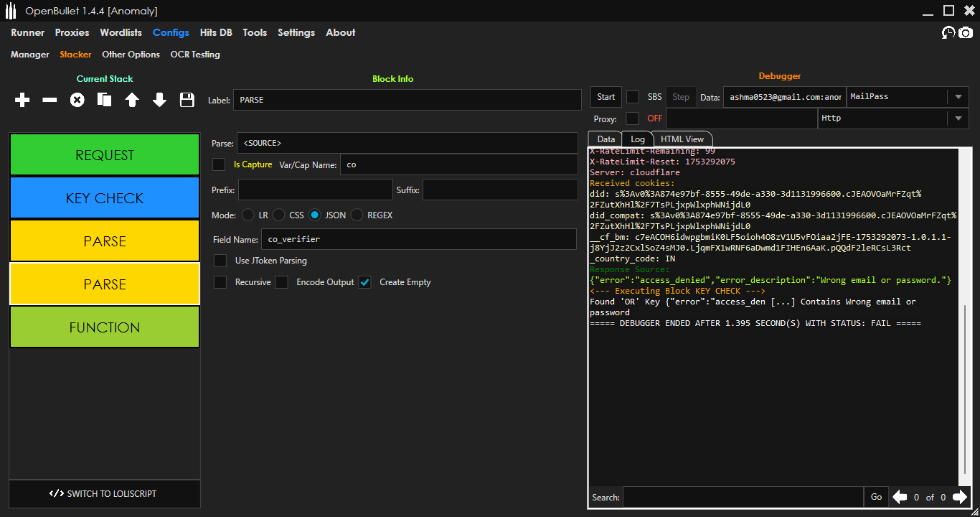Open the Wordlists menu
Image resolution: width=980 pixels, height=517 pixels.
click(x=121, y=32)
